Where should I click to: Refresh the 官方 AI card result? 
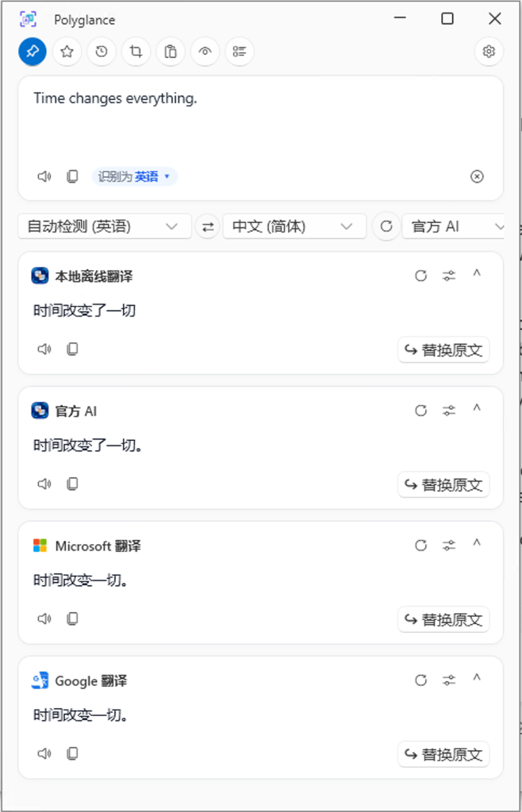pyautogui.click(x=421, y=412)
